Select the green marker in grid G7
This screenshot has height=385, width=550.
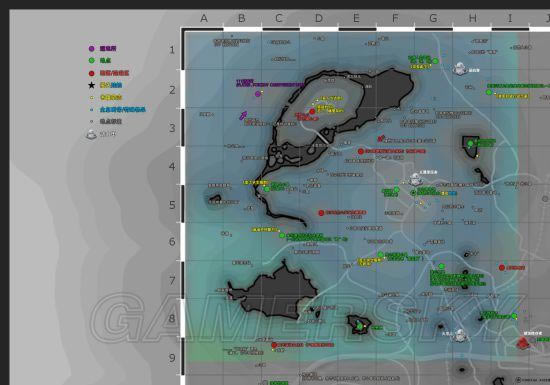(x=442, y=266)
